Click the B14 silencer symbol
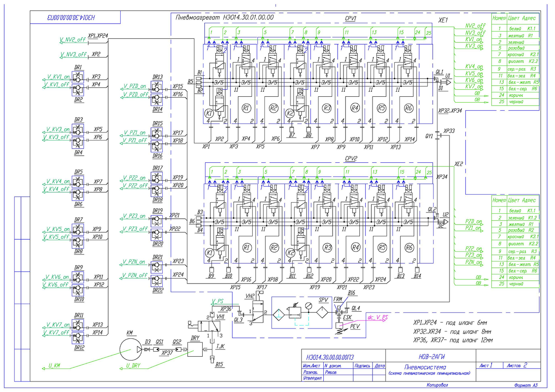The height and width of the screenshot is (392, 555). pyautogui.click(x=417, y=269)
